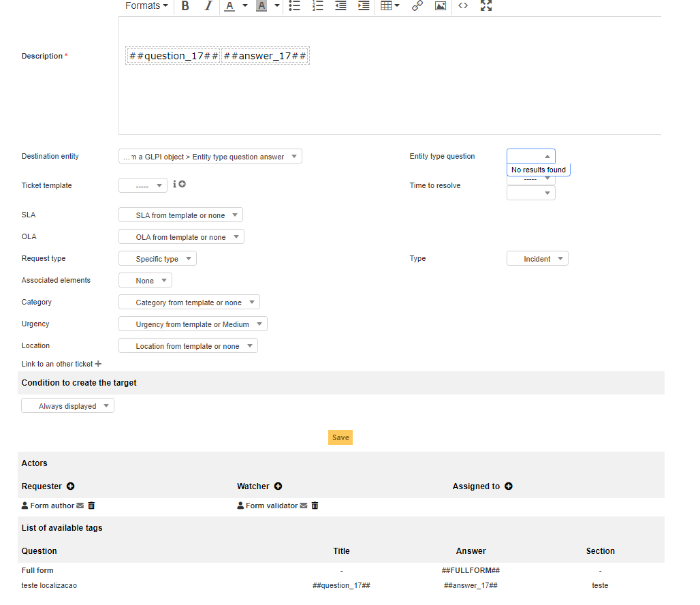Open the source code view
Screen dimensions: 700x605
(463, 6)
